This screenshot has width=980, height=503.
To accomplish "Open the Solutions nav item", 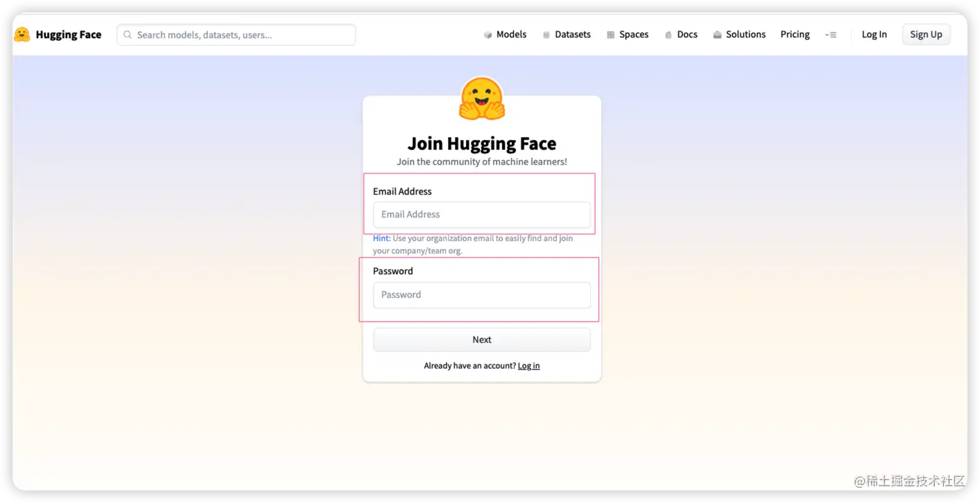I will point(739,35).
